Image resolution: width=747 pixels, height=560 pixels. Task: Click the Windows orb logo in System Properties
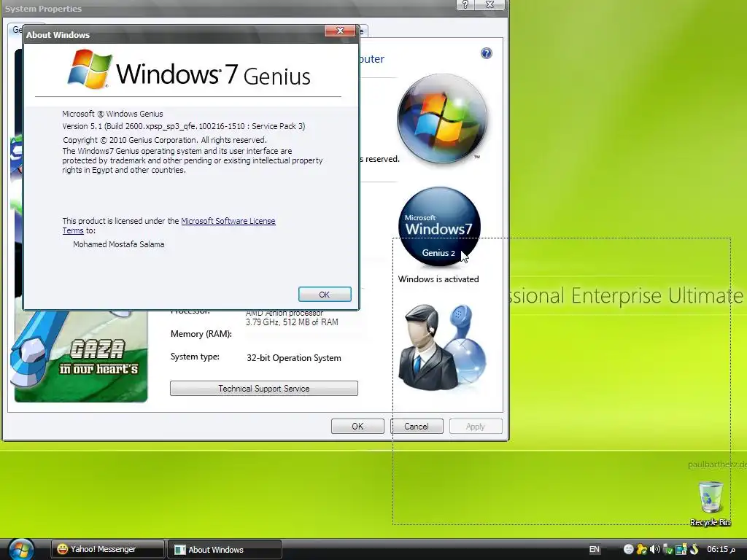pos(442,119)
